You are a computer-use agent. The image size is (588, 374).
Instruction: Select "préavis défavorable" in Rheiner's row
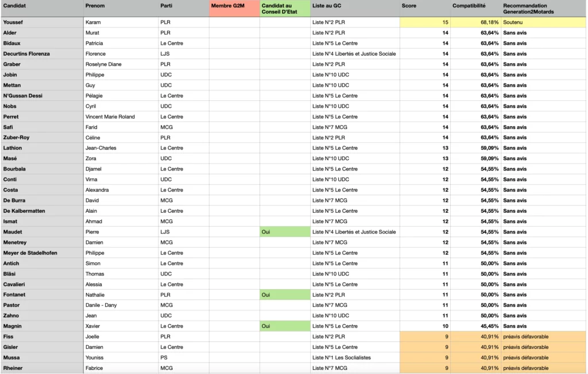pyautogui.click(x=543, y=368)
